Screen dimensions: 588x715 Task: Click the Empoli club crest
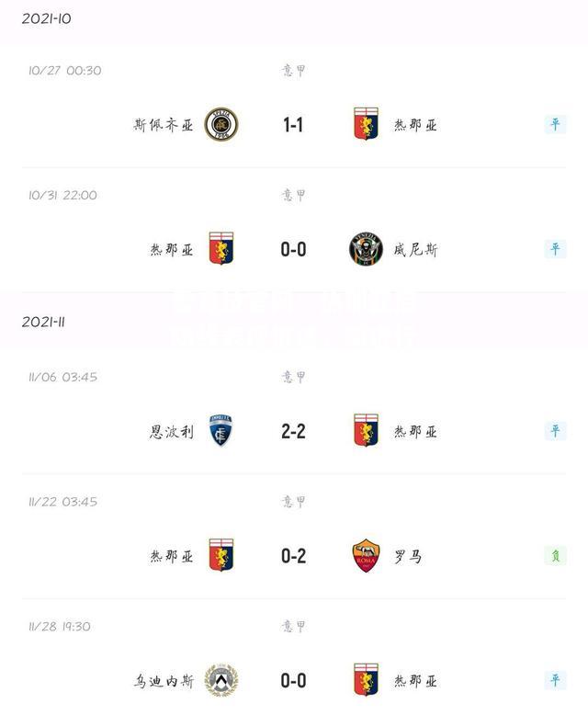click(x=221, y=430)
